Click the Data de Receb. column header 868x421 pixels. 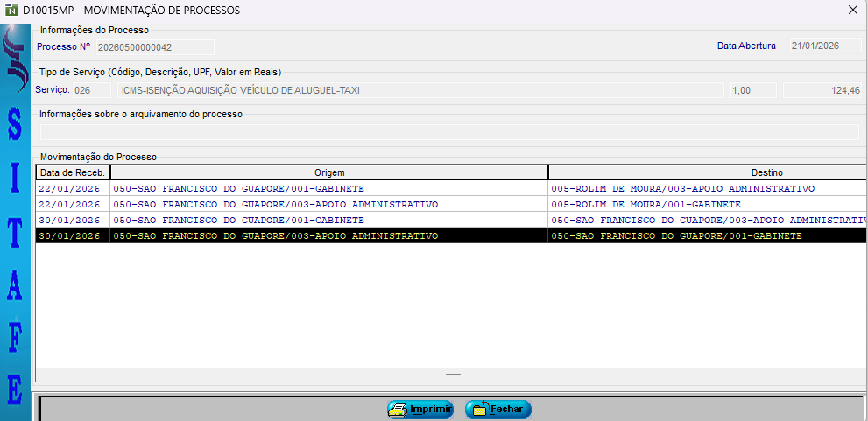pyautogui.click(x=72, y=172)
